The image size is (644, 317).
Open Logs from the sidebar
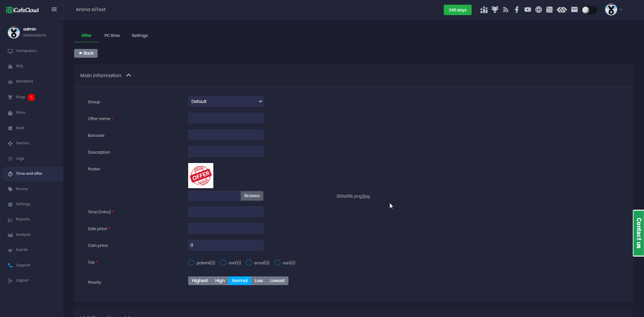pyautogui.click(x=32, y=159)
